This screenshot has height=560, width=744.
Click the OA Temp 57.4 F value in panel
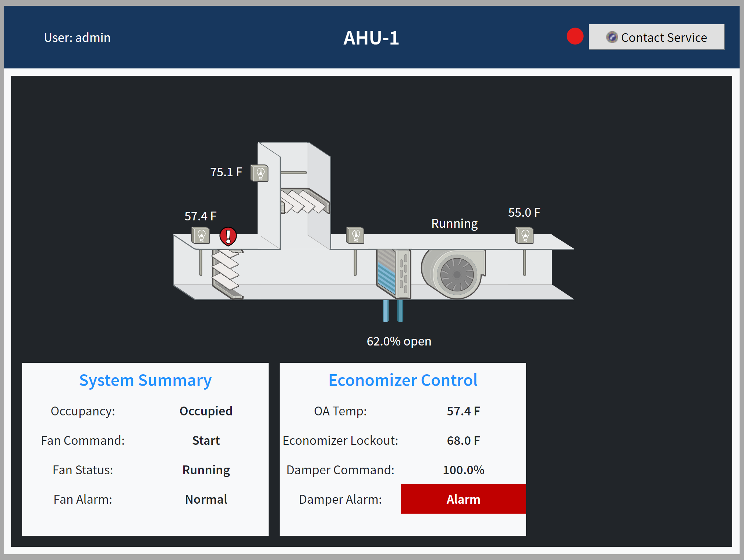(x=464, y=411)
